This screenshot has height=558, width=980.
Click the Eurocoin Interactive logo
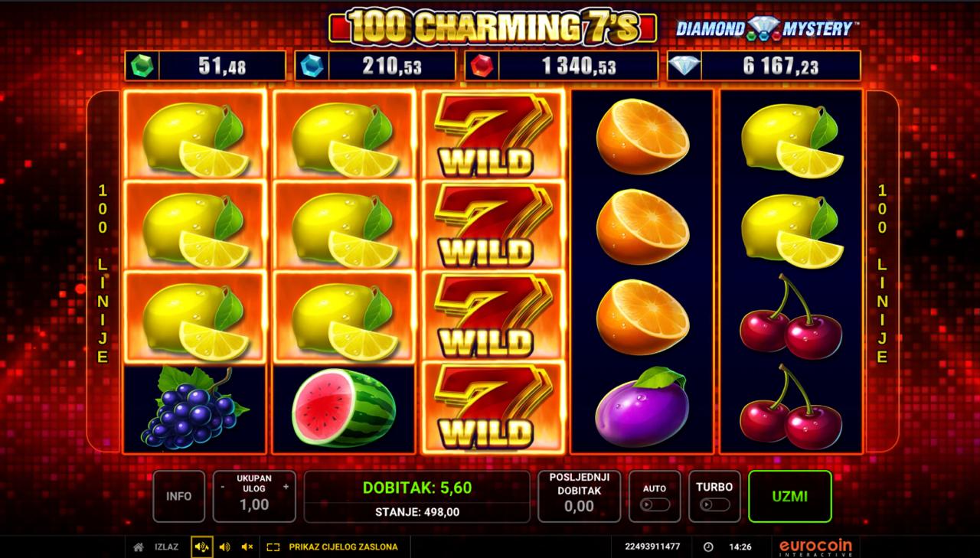[815, 547]
